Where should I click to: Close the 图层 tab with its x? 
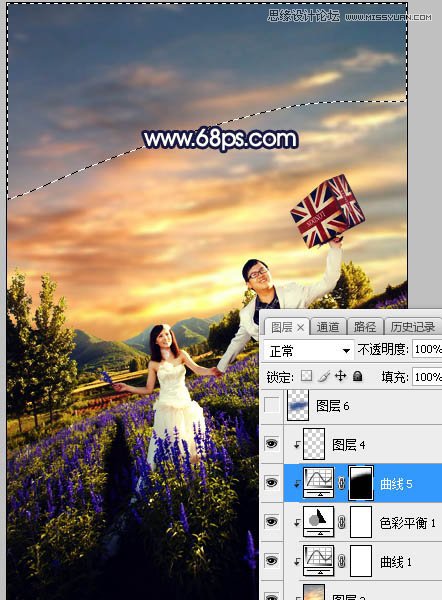[x=301, y=328]
